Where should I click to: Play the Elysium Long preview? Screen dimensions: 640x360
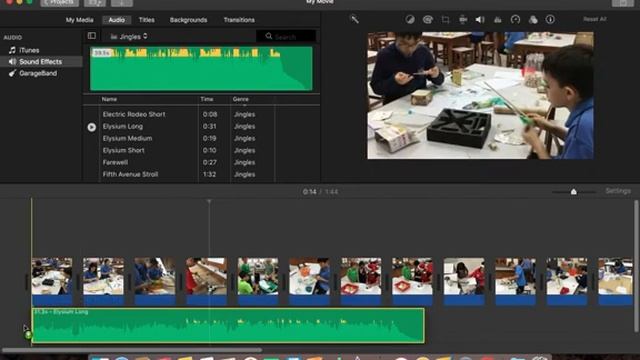(x=91, y=127)
